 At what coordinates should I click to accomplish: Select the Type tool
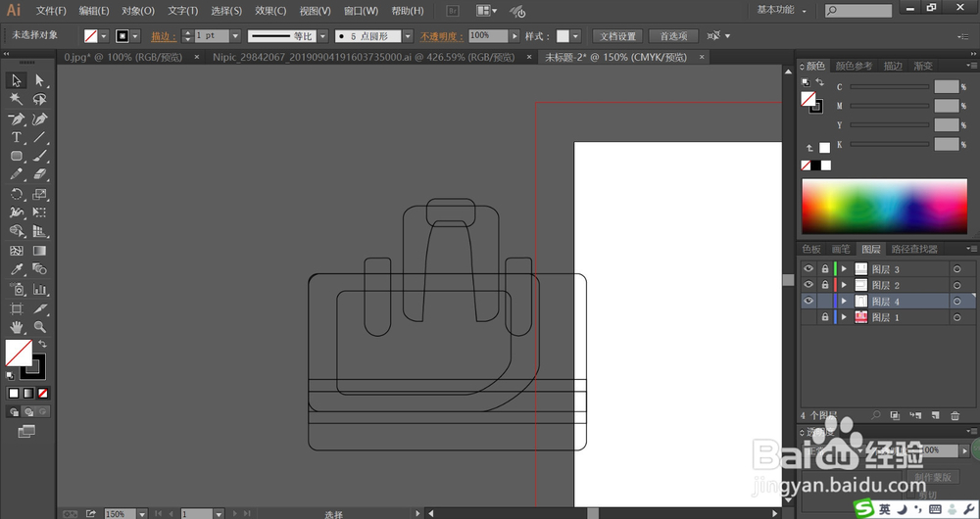[x=17, y=137]
